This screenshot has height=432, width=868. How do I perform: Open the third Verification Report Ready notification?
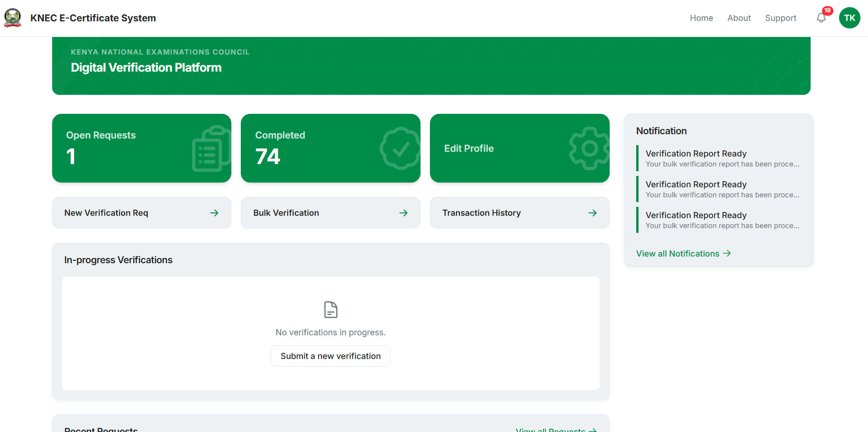pos(719,220)
